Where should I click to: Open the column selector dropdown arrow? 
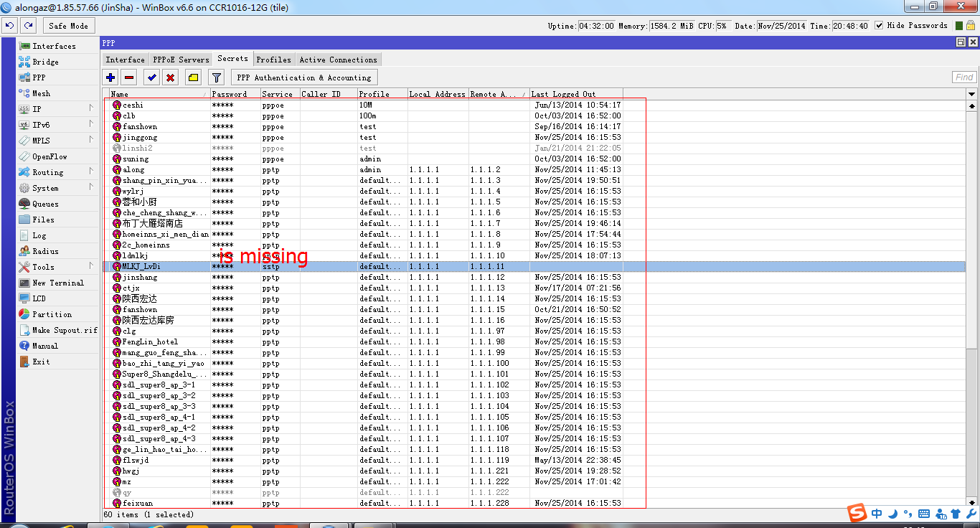coord(972,94)
